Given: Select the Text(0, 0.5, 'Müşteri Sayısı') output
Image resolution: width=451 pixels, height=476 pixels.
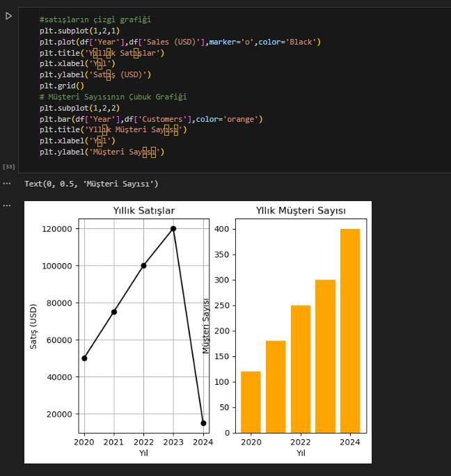Looking at the screenshot, I should click(91, 184).
